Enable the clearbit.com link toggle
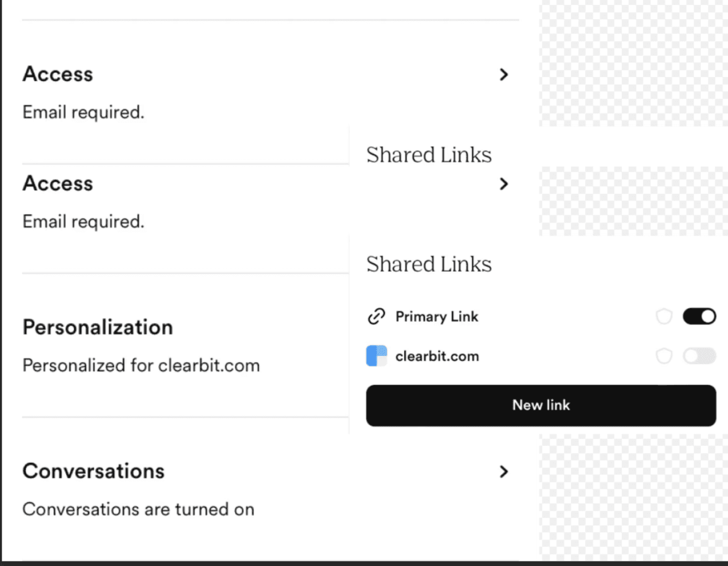 [699, 356]
